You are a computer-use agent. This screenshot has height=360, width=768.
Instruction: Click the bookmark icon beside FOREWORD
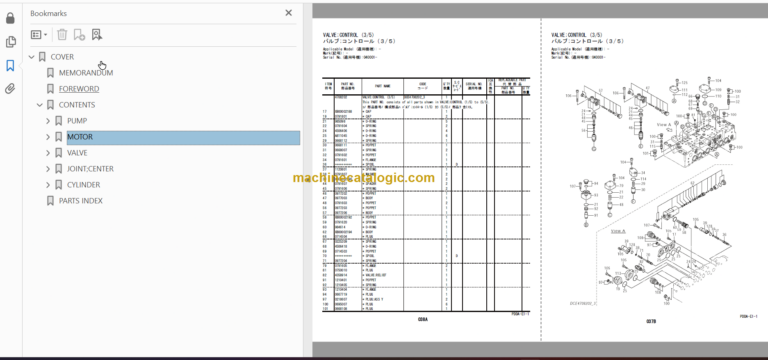(x=50, y=89)
